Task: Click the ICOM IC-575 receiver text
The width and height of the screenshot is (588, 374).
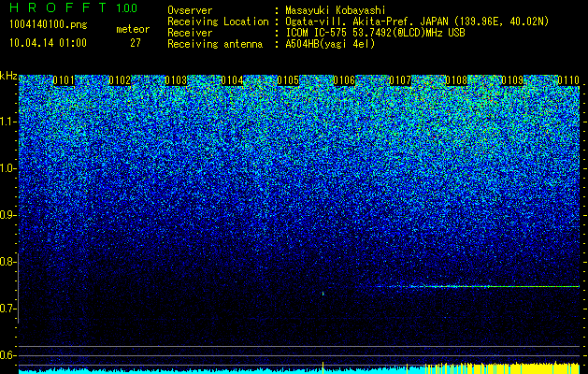Action: [376, 33]
